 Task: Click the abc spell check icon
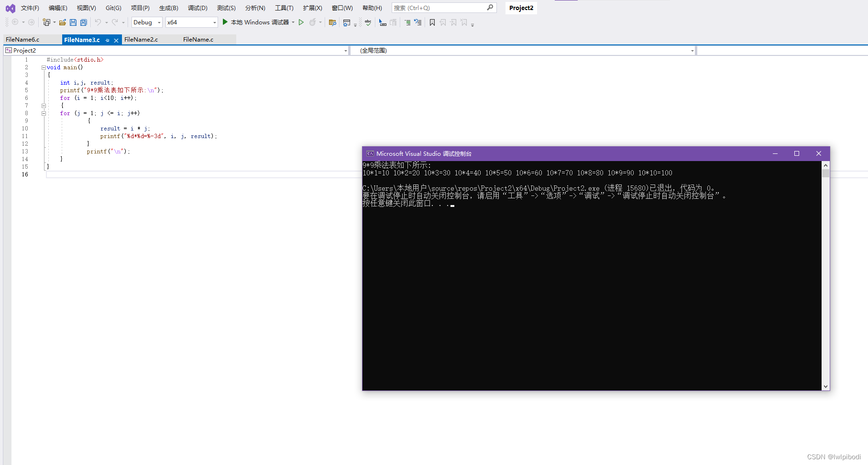368,22
